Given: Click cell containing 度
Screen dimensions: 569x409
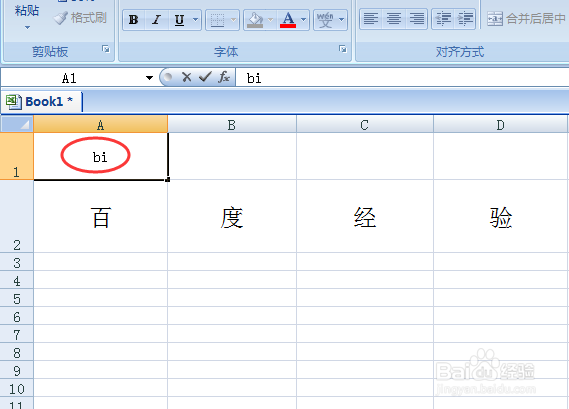Looking at the screenshot, I should (x=232, y=217).
